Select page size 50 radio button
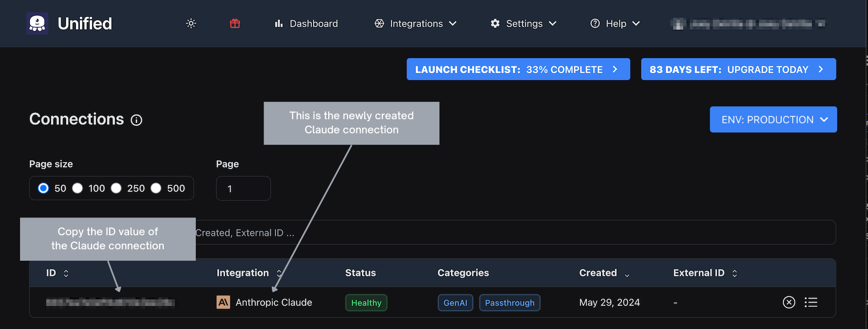The image size is (868, 329). [x=43, y=188]
